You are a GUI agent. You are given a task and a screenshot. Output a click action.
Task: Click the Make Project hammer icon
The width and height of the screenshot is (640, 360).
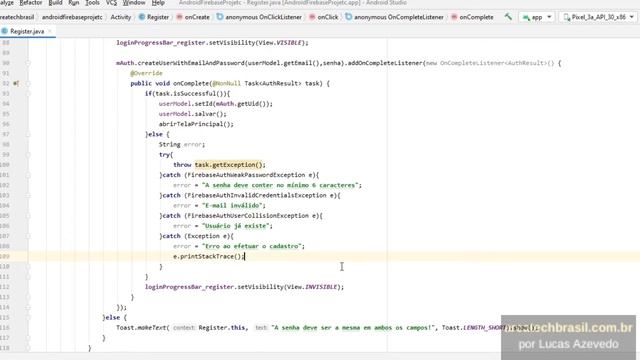point(508,17)
